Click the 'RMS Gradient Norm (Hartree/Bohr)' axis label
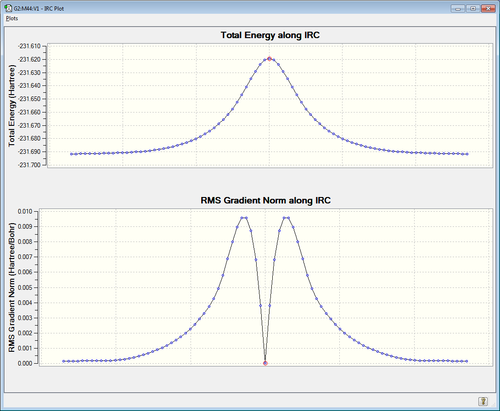Screen dimensions: 500x411 pyautogui.click(x=12, y=287)
